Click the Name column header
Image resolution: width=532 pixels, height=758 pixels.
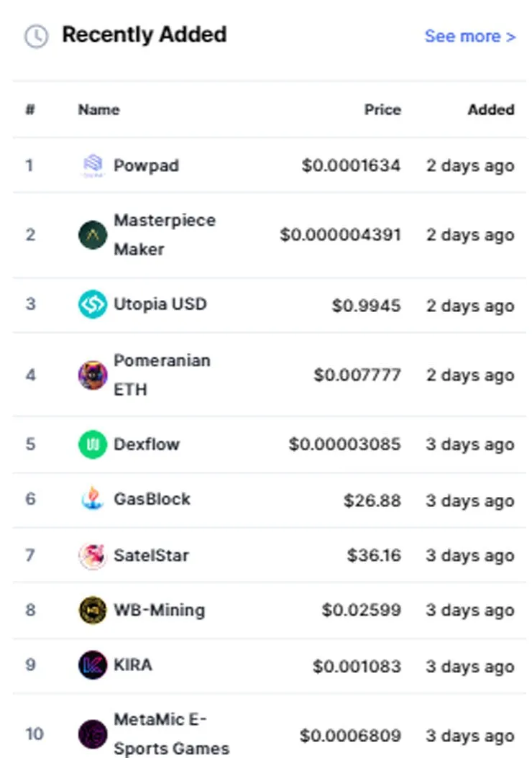click(x=99, y=110)
